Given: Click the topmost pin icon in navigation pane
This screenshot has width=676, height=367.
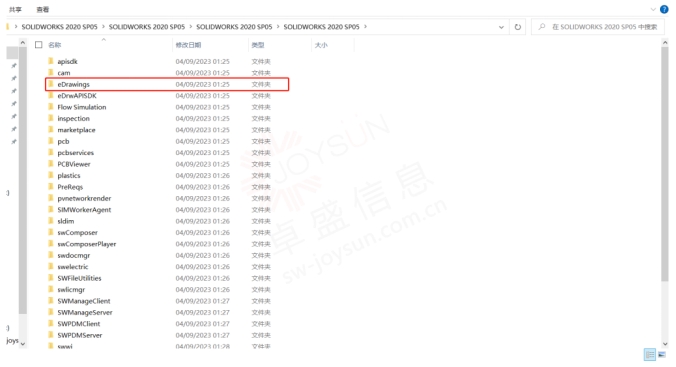Looking at the screenshot, I should [14, 66].
